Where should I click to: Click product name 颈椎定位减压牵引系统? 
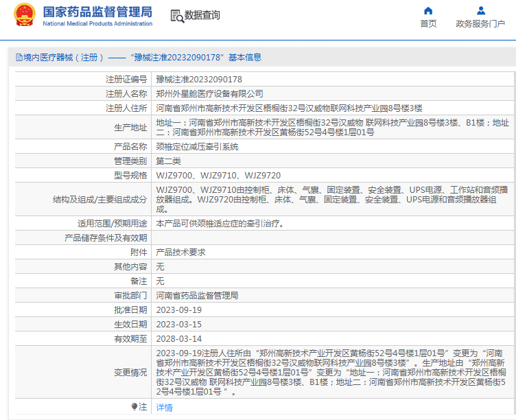pyautogui.click(x=197, y=147)
